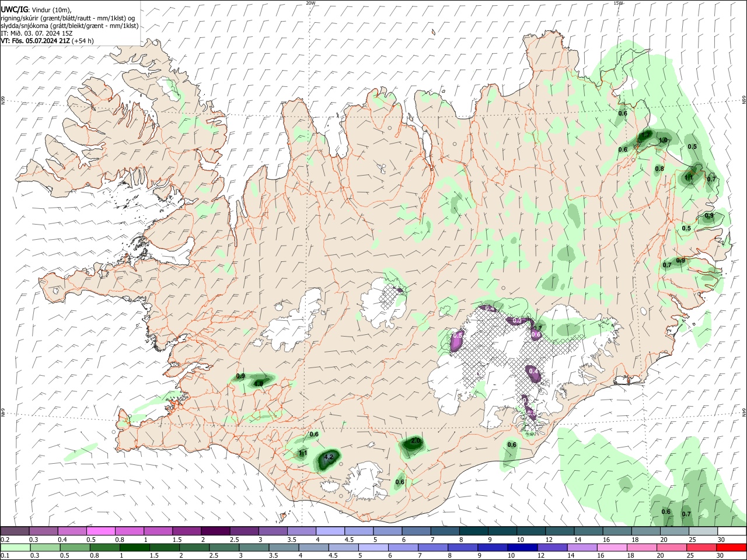The height and width of the screenshot is (560, 747).
Task: Pick the grey-green rain swatch labeled 3
Action: (x=254, y=547)
